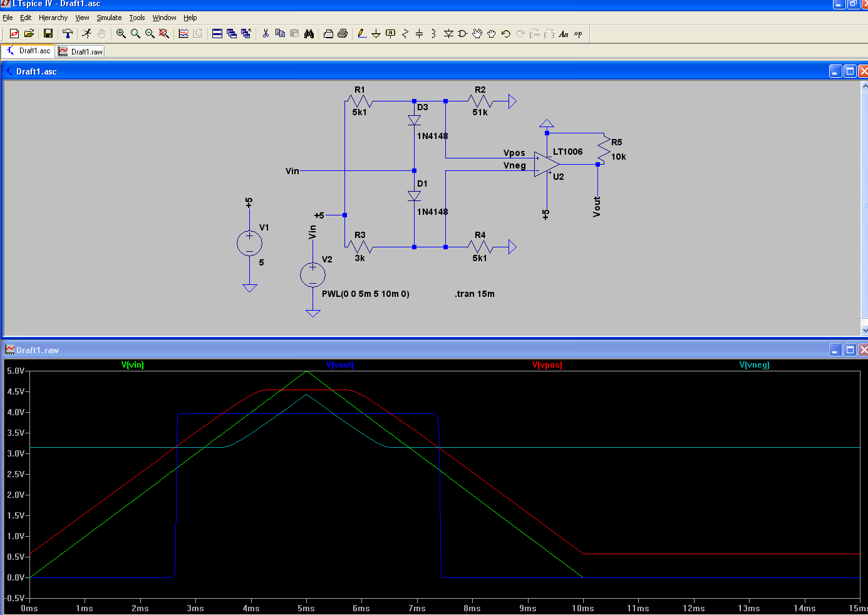Click the Undo arrow icon
Image resolution: width=868 pixels, height=615 pixels.
506,34
